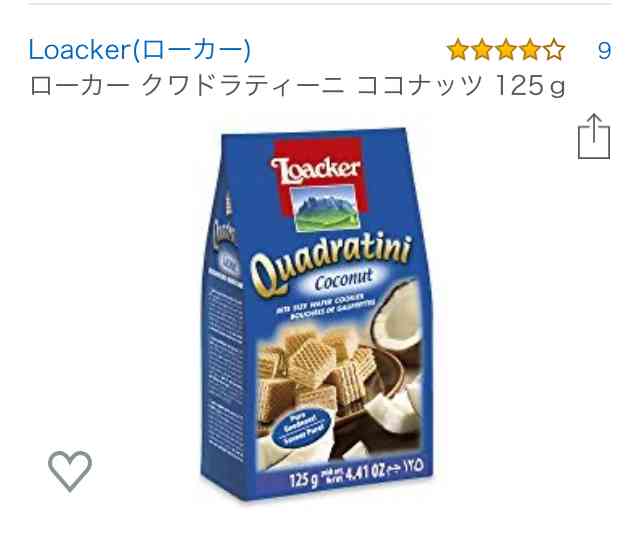
Task: Tap the share icon beside the product image
Action: pos(594,136)
